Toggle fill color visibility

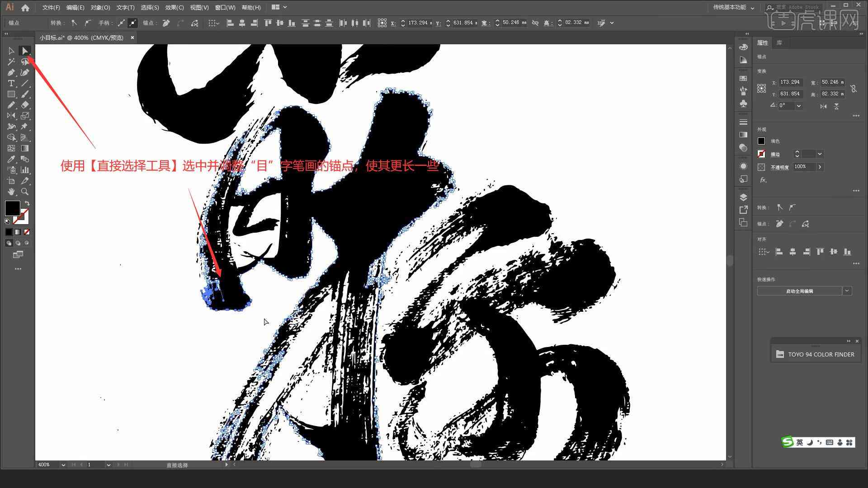click(x=761, y=141)
